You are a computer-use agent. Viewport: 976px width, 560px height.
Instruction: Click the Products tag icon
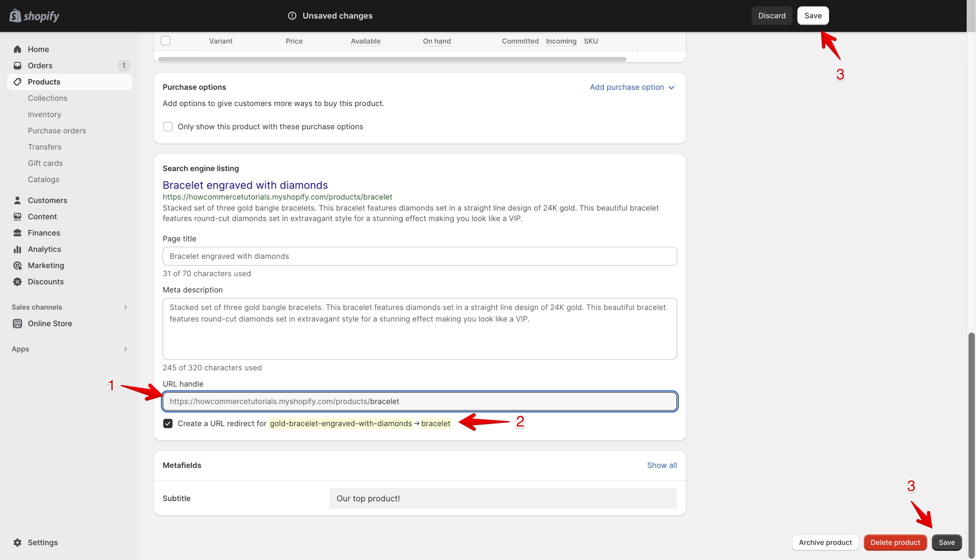17,82
